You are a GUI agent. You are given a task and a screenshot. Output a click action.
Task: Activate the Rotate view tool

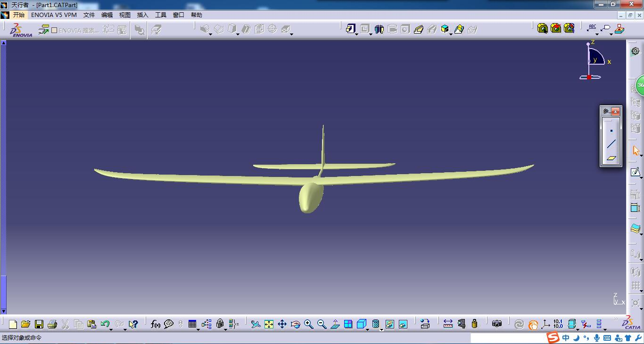(x=296, y=324)
